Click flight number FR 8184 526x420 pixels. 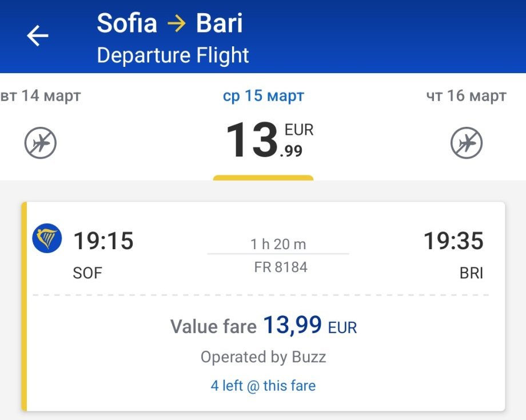coord(281,267)
